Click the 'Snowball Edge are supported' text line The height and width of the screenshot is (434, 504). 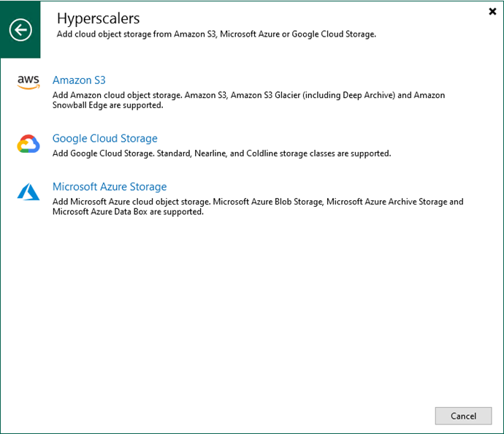[107, 105]
